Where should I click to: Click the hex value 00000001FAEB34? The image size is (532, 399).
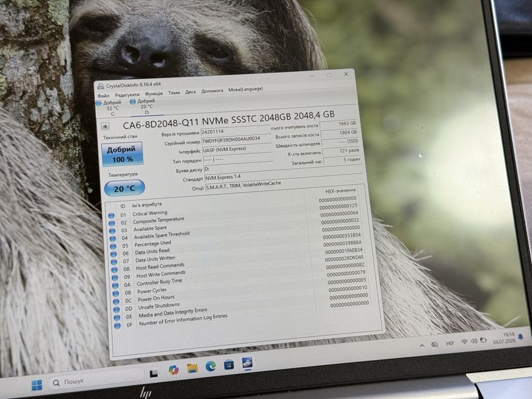(343, 251)
